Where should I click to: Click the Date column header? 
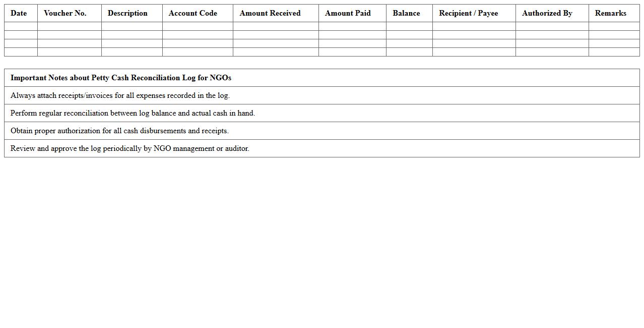[19, 13]
